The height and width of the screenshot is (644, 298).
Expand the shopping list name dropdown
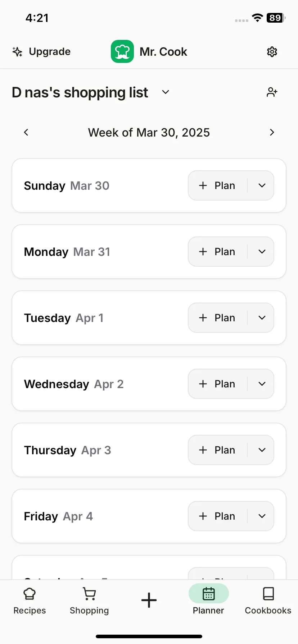tap(166, 92)
